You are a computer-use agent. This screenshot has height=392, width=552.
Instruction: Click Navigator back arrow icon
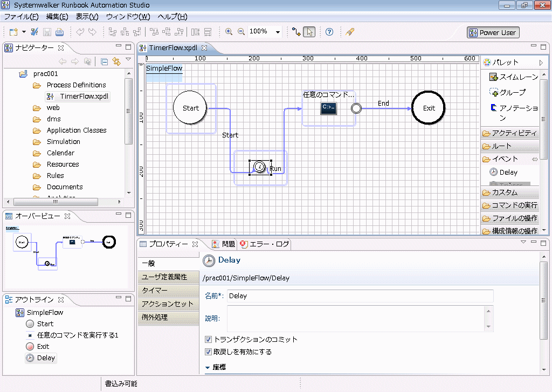tap(63, 61)
